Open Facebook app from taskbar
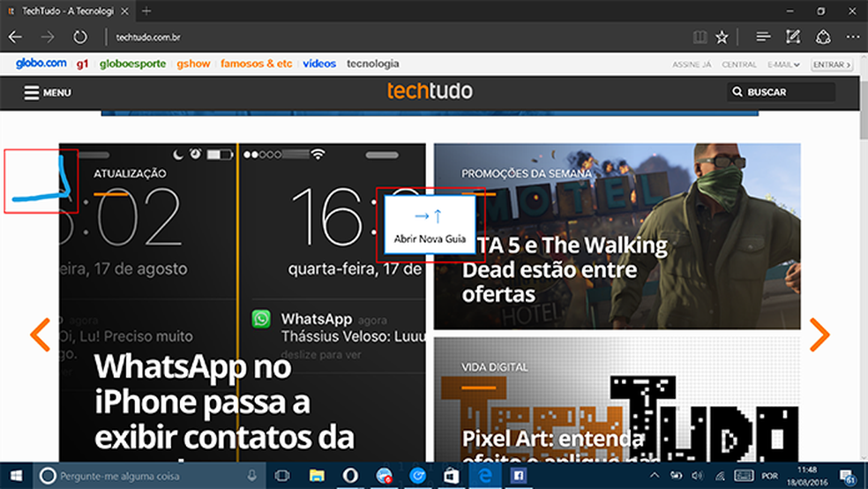868x489 pixels. pyautogui.click(x=519, y=476)
